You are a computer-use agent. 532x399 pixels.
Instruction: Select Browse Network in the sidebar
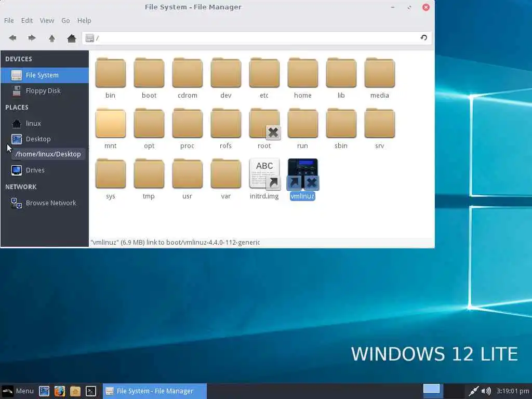(45, 203)
